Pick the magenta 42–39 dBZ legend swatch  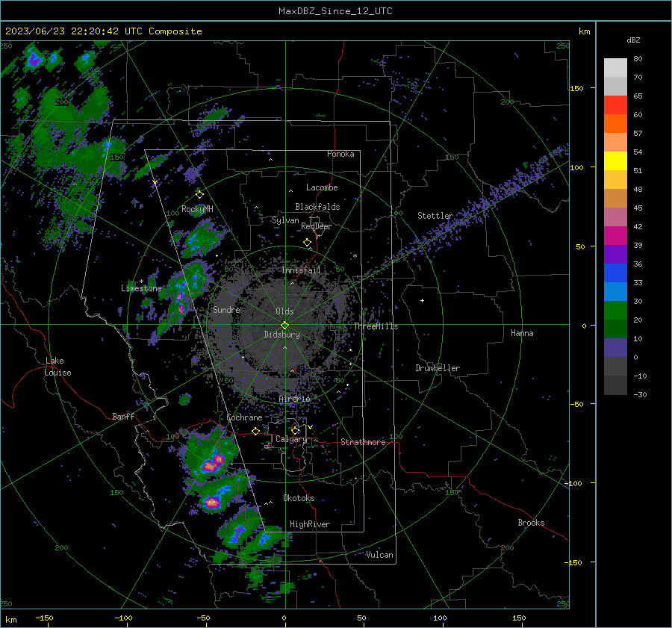pos(615,236)
